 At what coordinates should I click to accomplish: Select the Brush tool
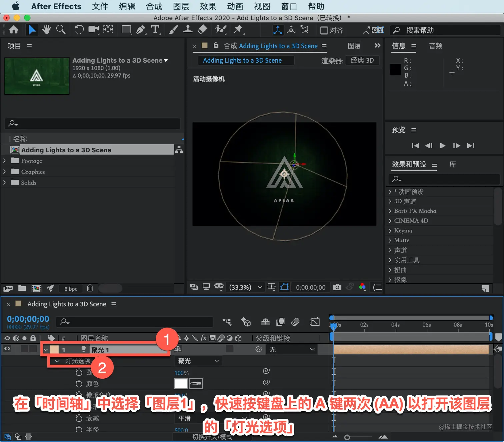click(173, 30)
